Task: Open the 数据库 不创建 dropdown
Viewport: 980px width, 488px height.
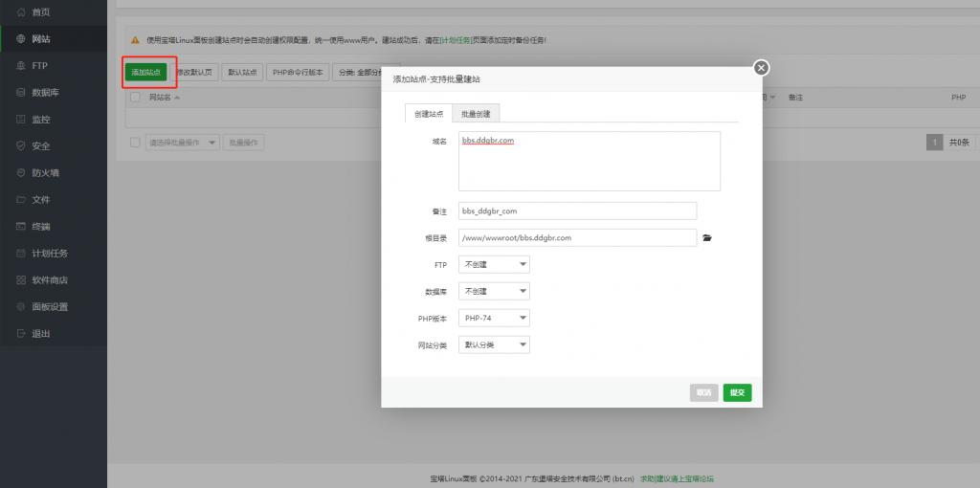Action: [494, 291]
